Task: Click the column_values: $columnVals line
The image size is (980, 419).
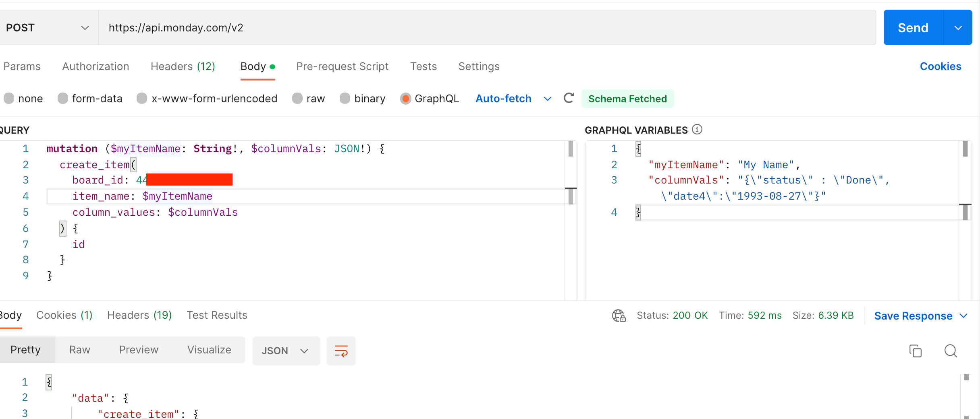Action: (x=155, y=213)
